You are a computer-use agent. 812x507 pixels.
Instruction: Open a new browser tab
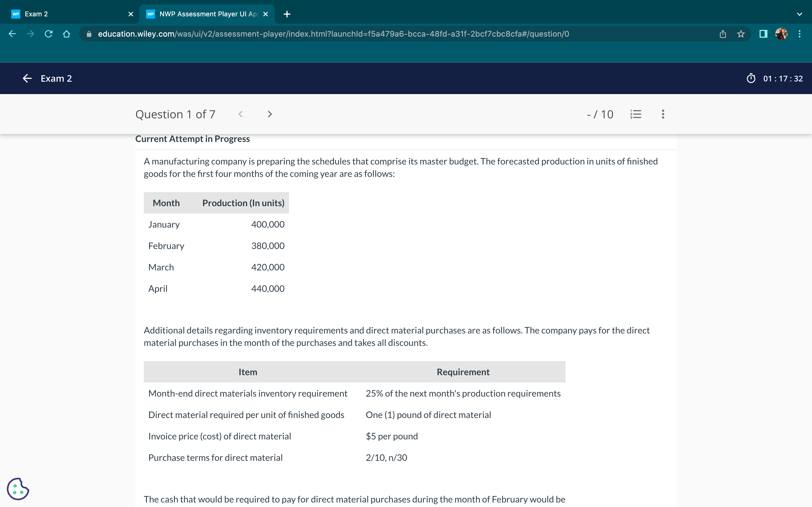click(287, 14)
